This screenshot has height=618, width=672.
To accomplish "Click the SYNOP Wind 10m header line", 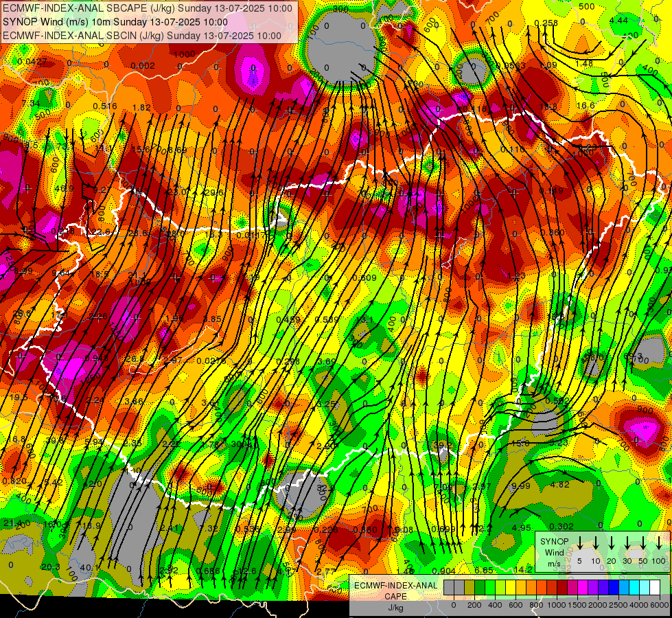I will (x=115, y=22).
